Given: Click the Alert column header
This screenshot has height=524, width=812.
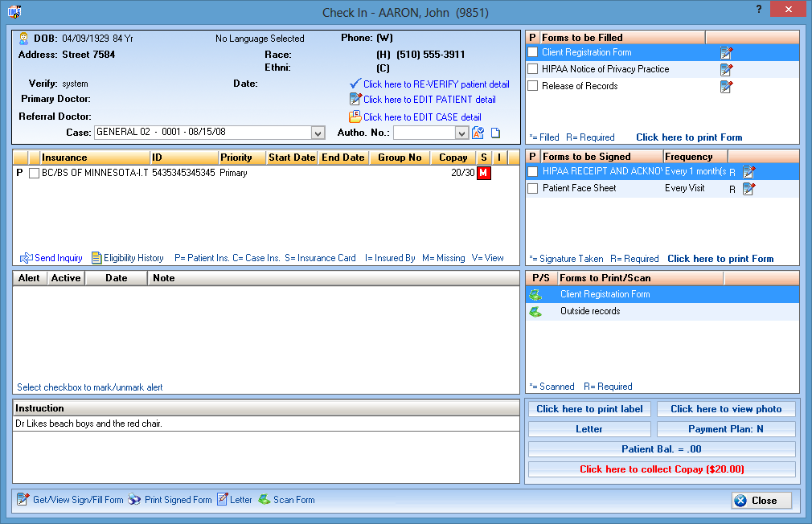Looking at the screenshot, I should pyautogui.click(x=30, y=278).
